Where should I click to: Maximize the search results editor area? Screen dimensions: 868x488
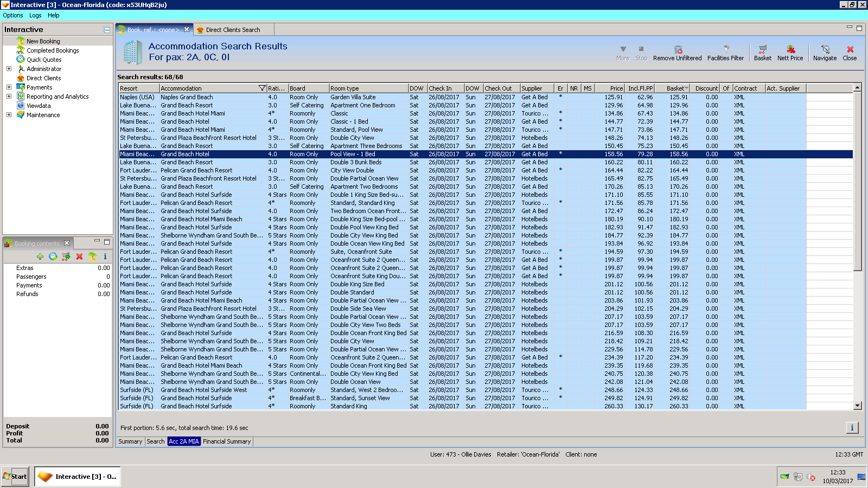859,28
